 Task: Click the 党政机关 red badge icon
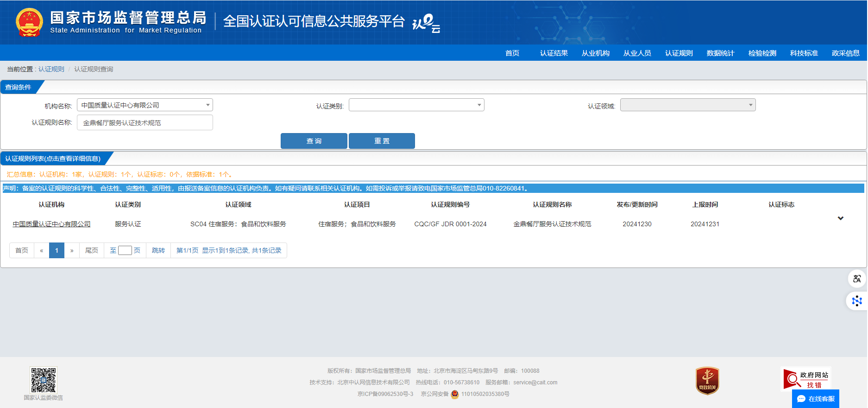pos(707,381)
